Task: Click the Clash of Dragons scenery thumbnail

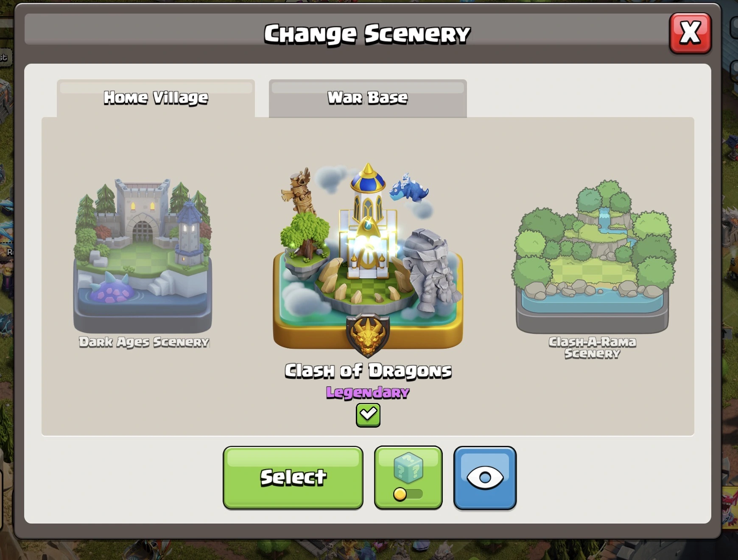Action: coord(368,259)
